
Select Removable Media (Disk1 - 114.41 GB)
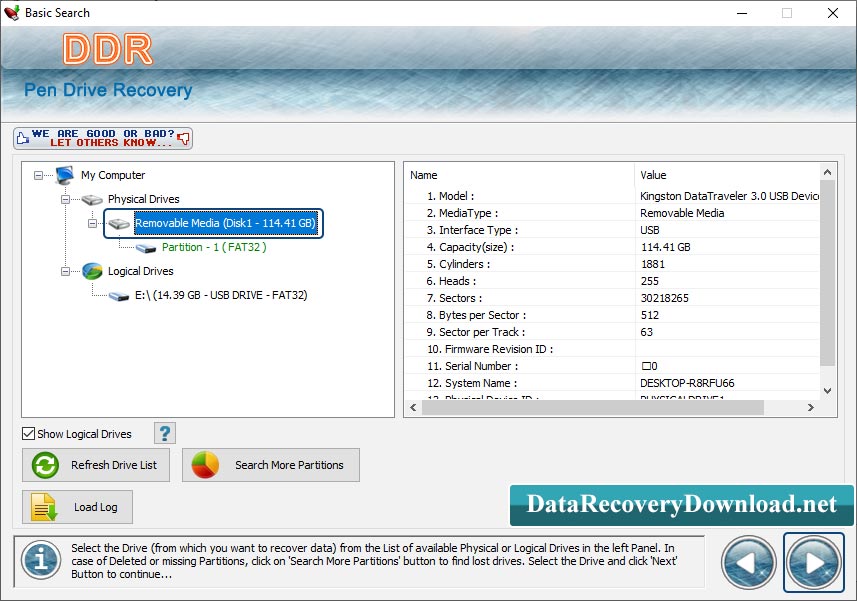(226, 223)
